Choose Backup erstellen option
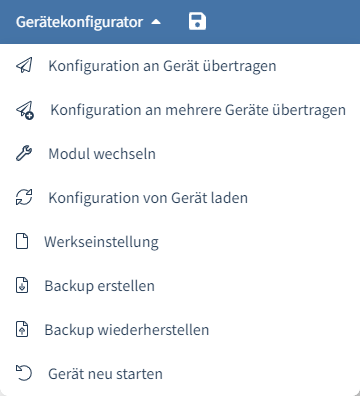 (180, 286)
